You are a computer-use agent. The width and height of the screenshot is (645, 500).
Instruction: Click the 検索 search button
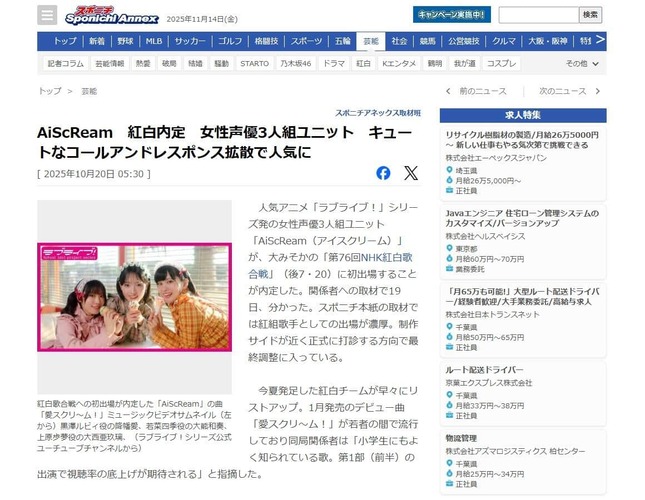(590, 15)
